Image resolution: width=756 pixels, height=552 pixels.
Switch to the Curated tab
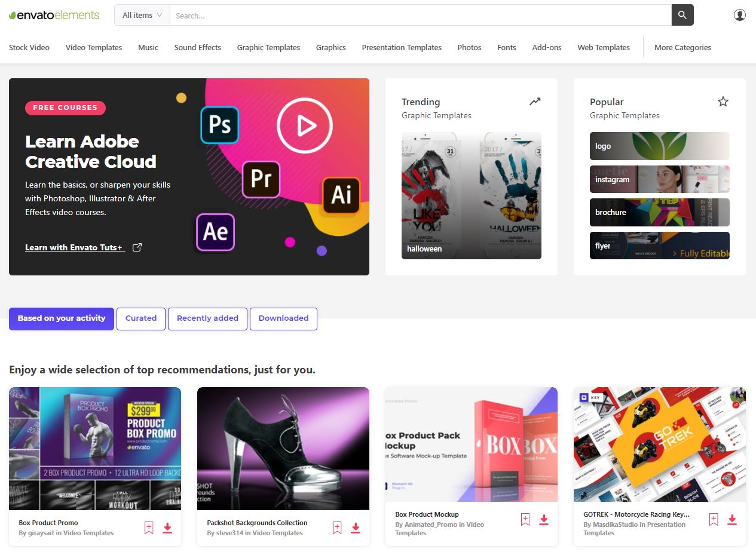(141, 318)
